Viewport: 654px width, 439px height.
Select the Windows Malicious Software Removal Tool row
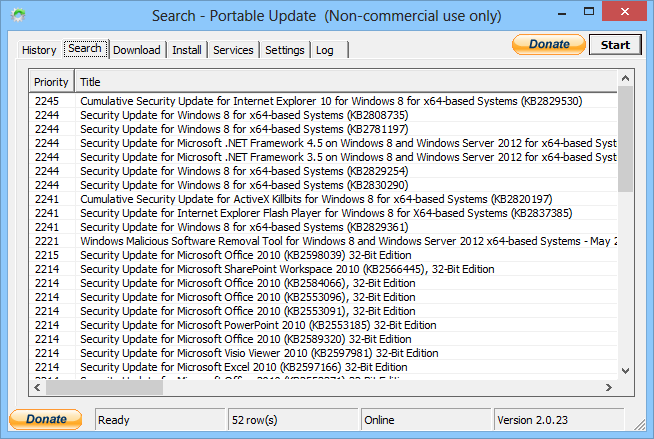tap(323, 241)
